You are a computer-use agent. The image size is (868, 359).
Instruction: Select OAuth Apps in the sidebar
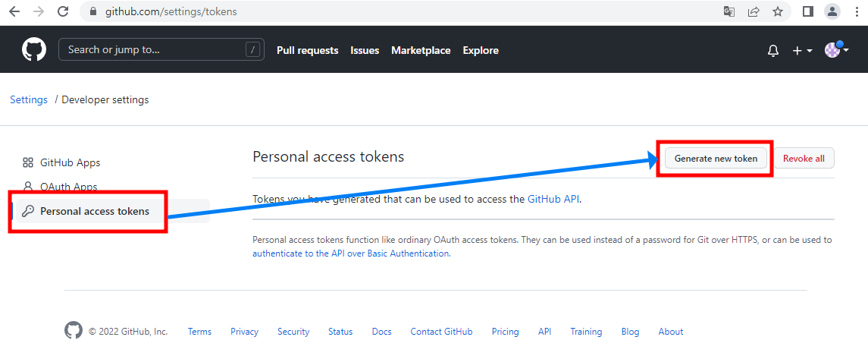[69, 187]
